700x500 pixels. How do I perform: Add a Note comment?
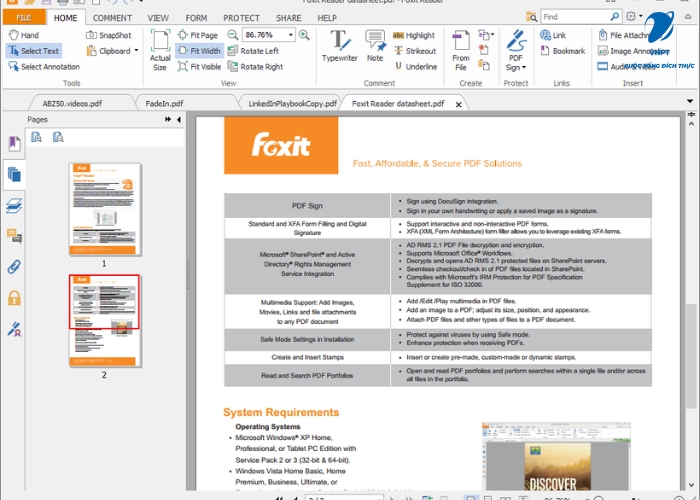pyautogui.click(x=375, y=46)
